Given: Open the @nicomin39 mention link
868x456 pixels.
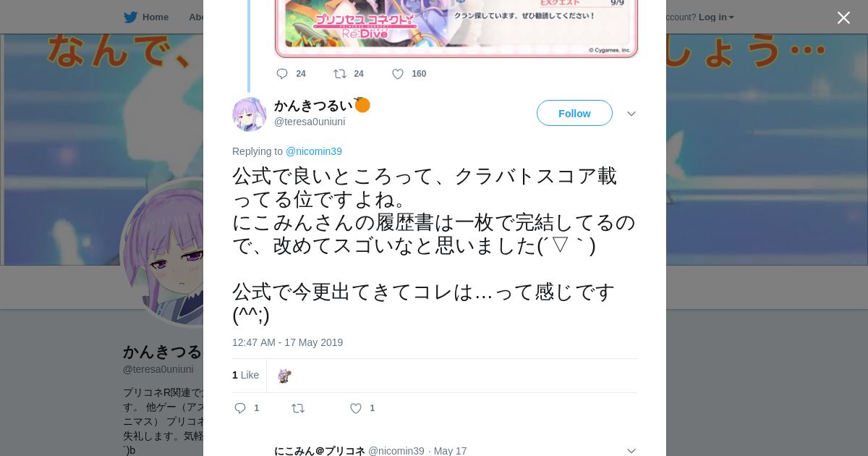Looking at the screenshot, I should pyautogui.click(x=314, y=151).
